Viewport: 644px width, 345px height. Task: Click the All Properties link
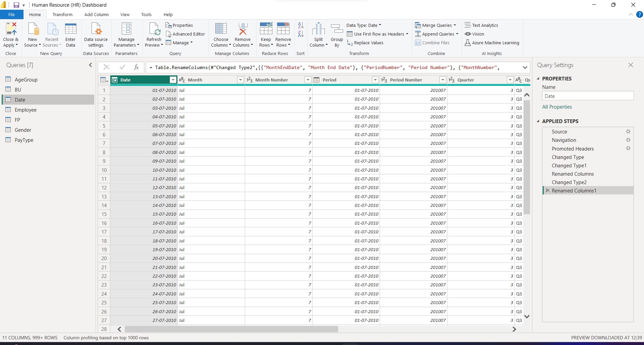click(557, 107)
